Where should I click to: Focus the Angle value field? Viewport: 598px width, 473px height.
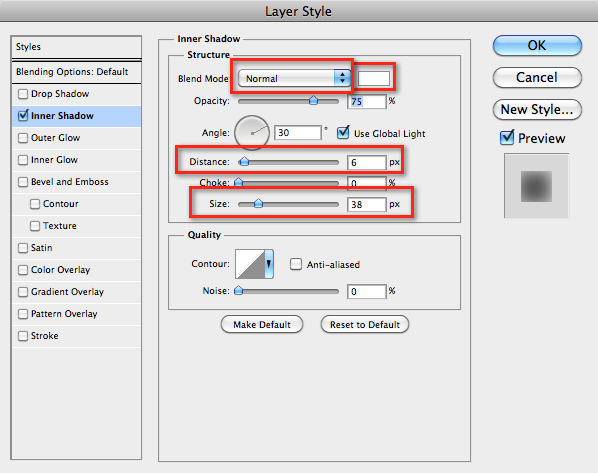pyautogui.click(x=297, y=133)
